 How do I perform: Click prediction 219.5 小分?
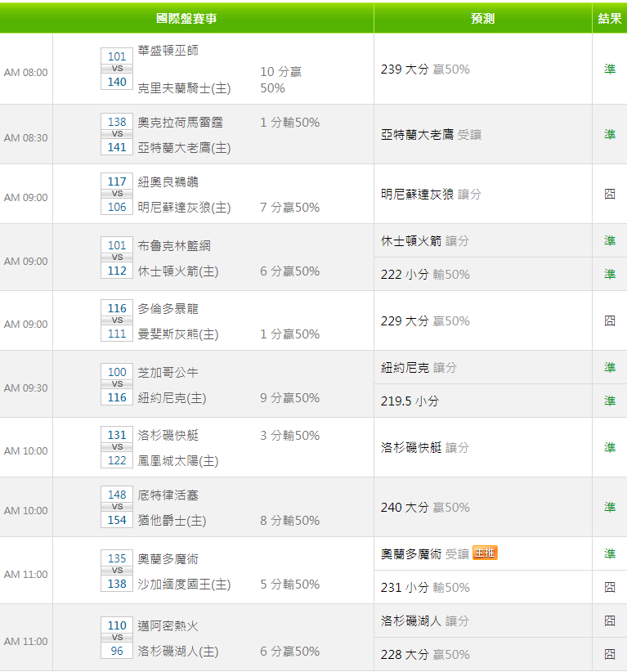point(410,401)
